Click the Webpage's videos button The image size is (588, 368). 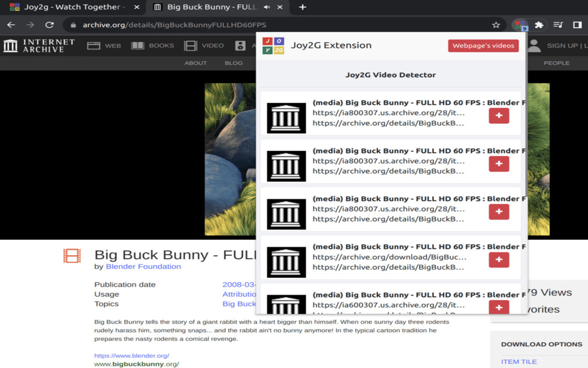tap(483, 46)
